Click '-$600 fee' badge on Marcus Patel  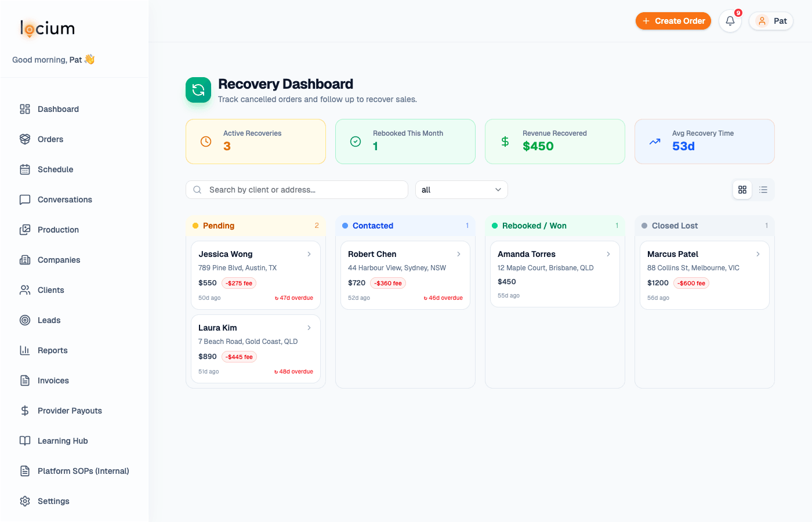coord(691,283)
